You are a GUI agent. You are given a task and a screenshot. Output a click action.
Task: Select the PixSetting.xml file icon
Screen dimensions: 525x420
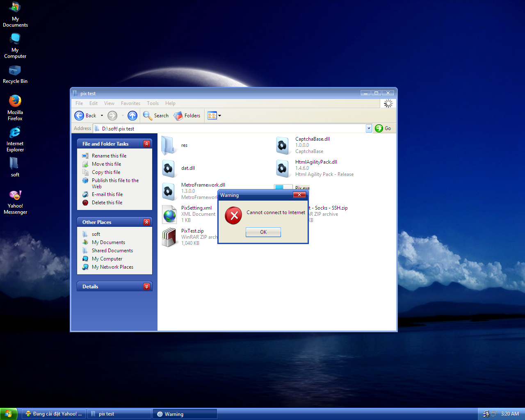[169, 214]
